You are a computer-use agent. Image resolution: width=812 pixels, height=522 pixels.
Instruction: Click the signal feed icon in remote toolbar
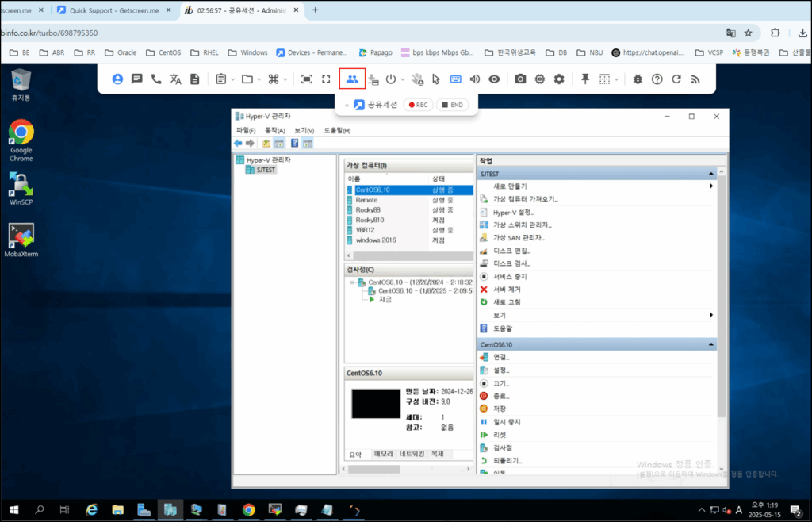tap(695, 79)
